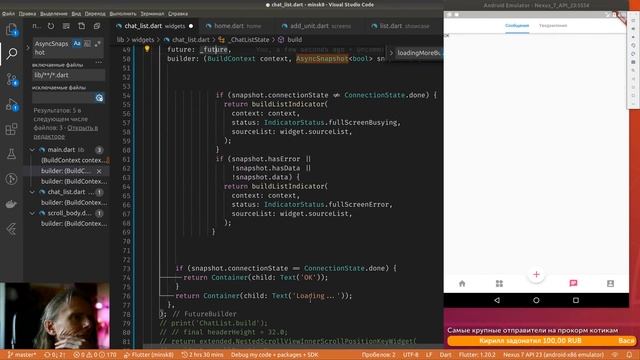Collapse chat_list.dart search results

click(x=32, y=192)
